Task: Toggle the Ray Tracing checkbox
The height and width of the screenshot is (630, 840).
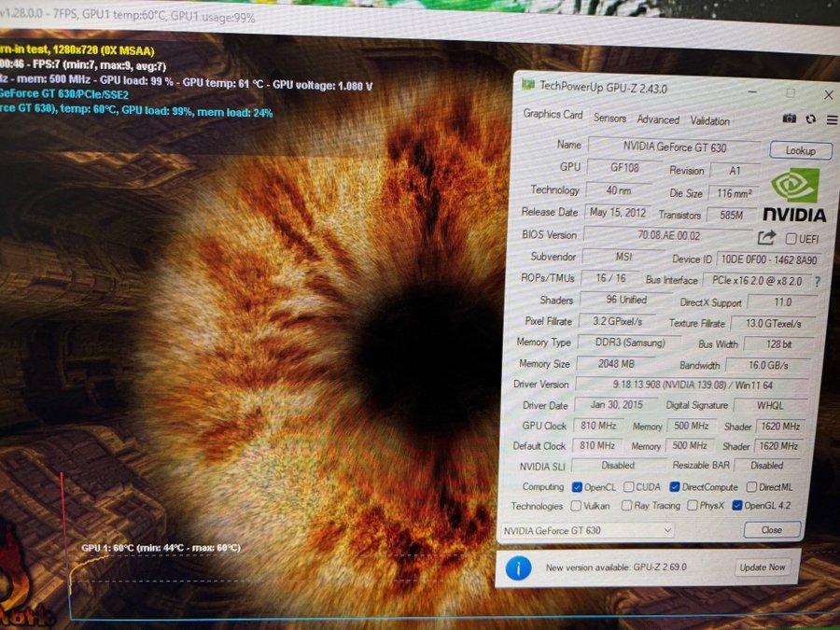Action: [x=626, y=505]
